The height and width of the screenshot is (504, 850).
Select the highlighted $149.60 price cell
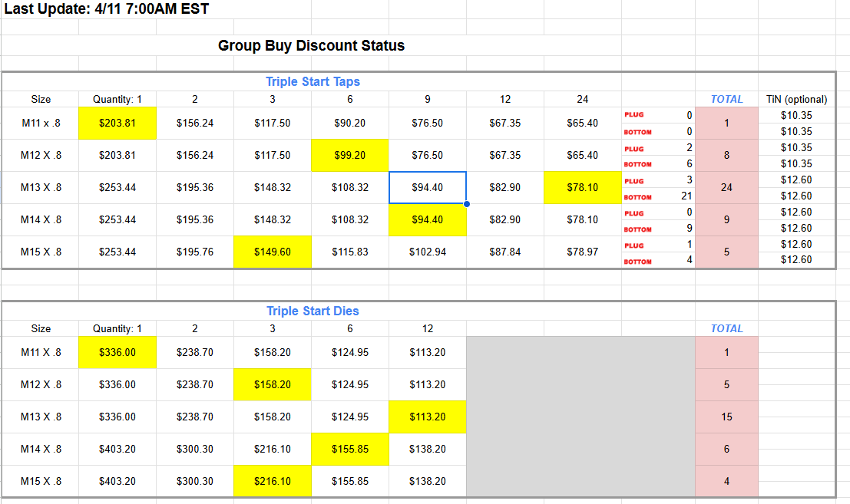click(273, 252)
